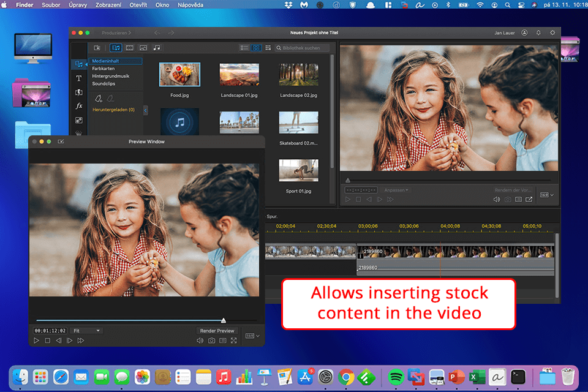Toggle volume icon in Preview Window

coord(200,341)
